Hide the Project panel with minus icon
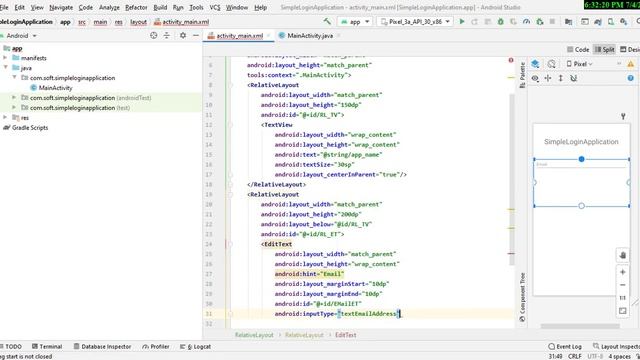Image resolution: width=640 pixels, height=360 pixels. [196, 36]
